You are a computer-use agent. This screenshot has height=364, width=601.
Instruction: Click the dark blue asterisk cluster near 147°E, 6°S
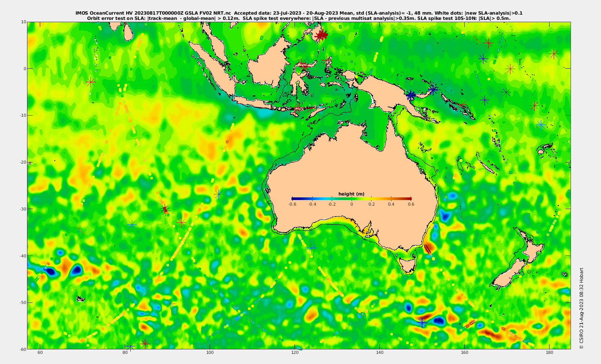411,95
